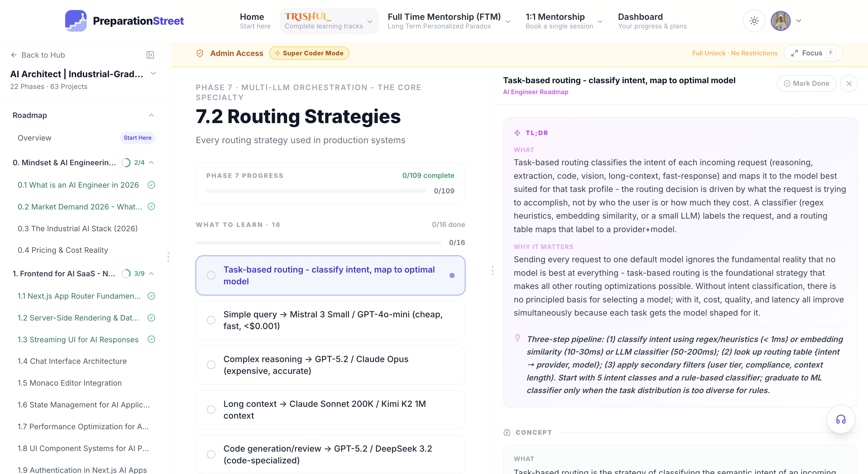
Task: Expand the AI Architect course selector chevron
Action: (153, 73)
